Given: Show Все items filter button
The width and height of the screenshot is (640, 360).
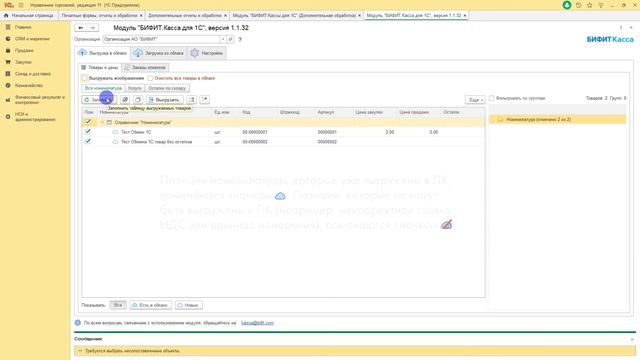Looking at the screenshot, I should pos(118,305).
